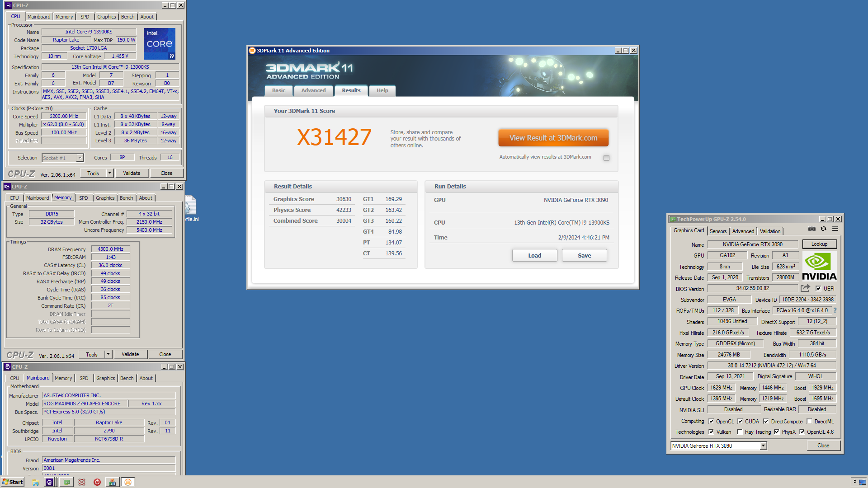The height and width of the screenshot is (488, 868).
Task: Click the Lookup button in GPU-Z
Action: click(x=819, y=244)
